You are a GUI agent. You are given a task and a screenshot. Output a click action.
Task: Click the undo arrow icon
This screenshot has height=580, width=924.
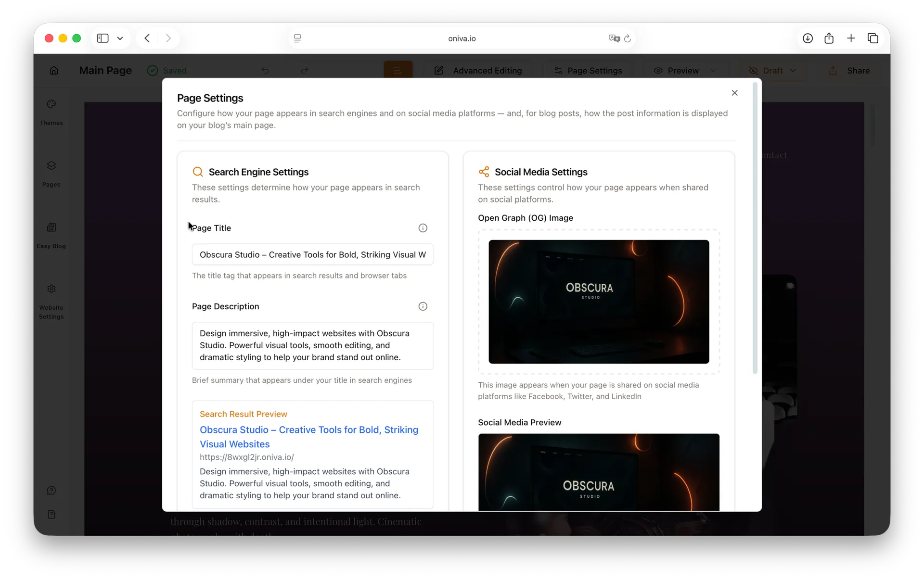click(265, 71)
